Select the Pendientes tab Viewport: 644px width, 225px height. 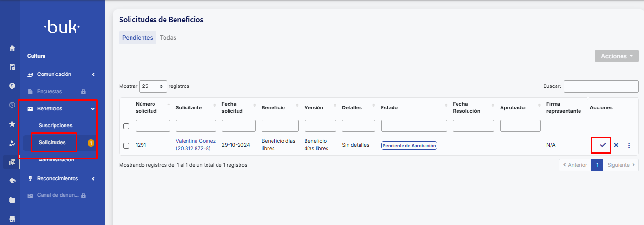(137, 38)
